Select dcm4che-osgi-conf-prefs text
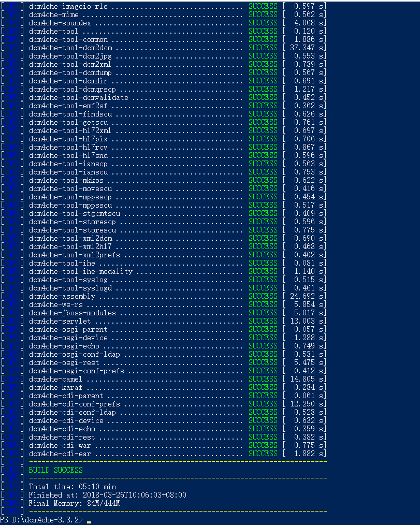The width and height of the screenshot is (420, 525). pyautogui.click(x=77, y=371)
